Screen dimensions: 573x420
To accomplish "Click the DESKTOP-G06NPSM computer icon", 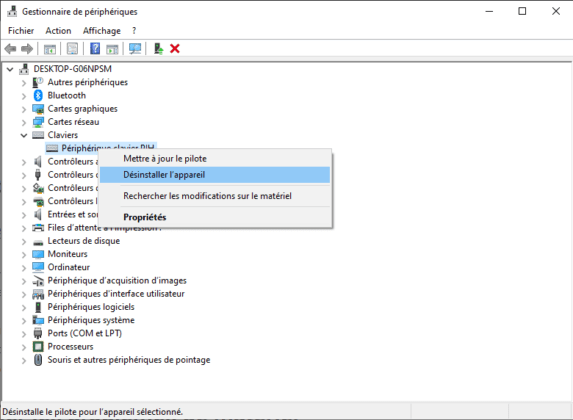I will tap(24, 69).
